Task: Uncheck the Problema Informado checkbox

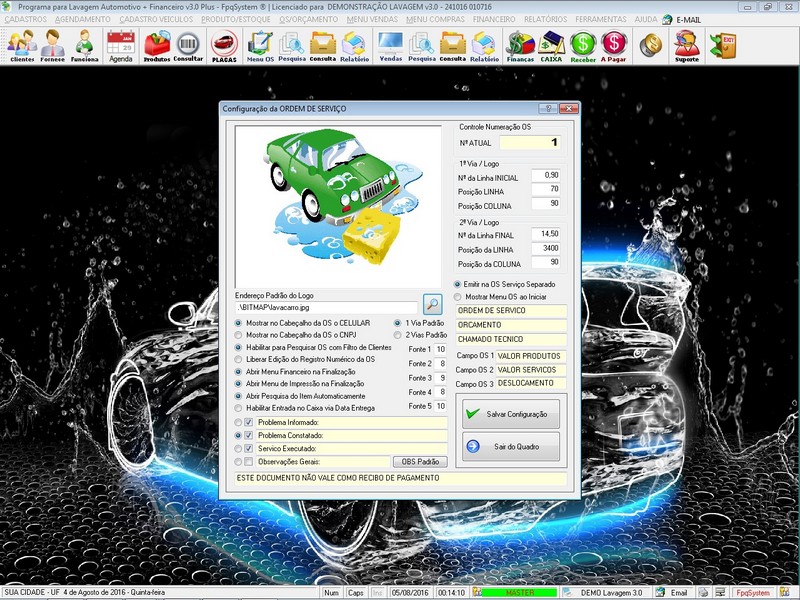Action: (248, 422)
